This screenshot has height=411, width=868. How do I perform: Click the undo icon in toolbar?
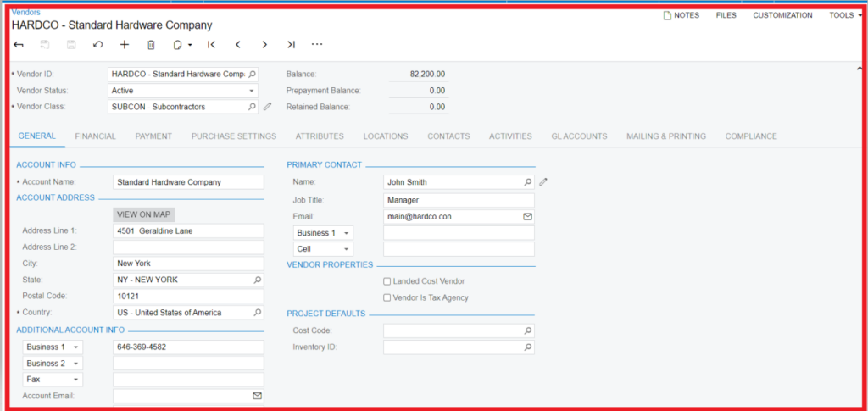click(97, 45)
